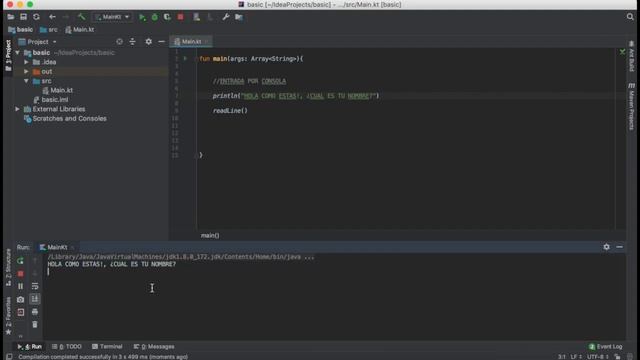
Task: Collapse the basic project root node
Action: pyautogui.click(x=18, y=53)
